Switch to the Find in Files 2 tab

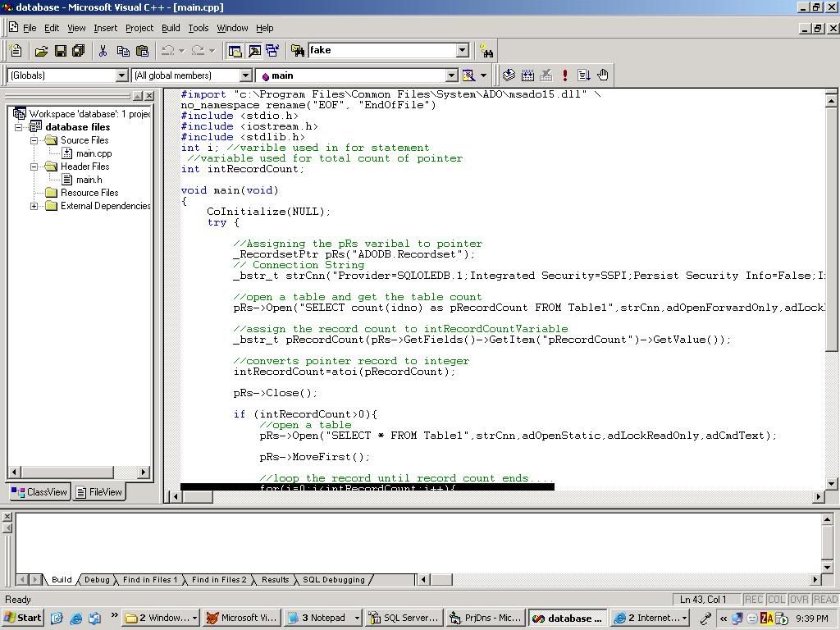[x=219, y=580]
